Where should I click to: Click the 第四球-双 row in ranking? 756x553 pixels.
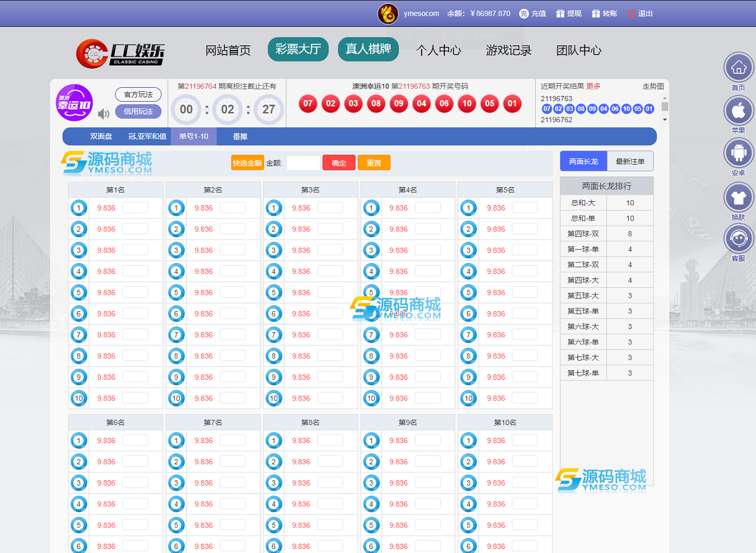click(x=607, y=234)
